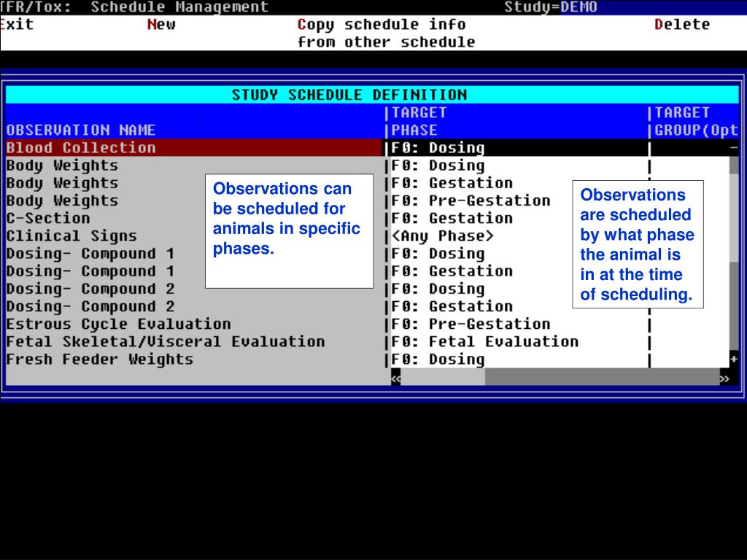Click the STUDY SCHEDULE DEFINITION title bar

pos(372,95)
